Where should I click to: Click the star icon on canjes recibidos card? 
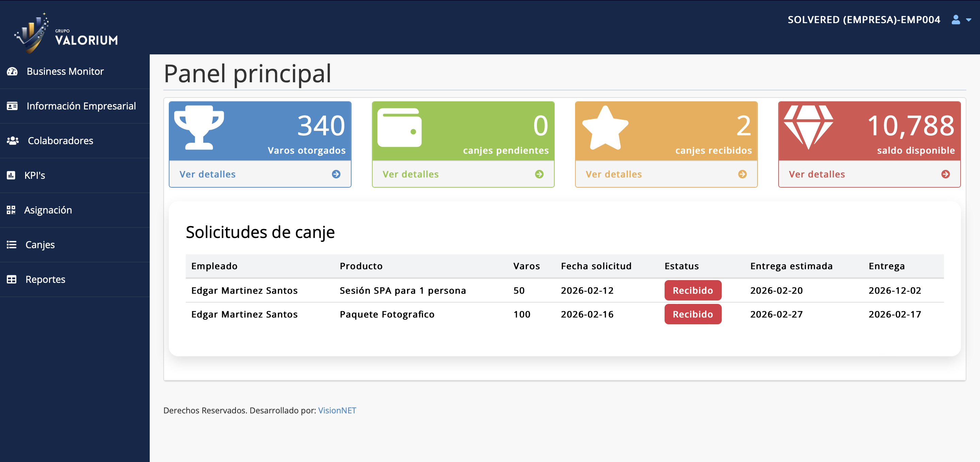click(605, 128)
